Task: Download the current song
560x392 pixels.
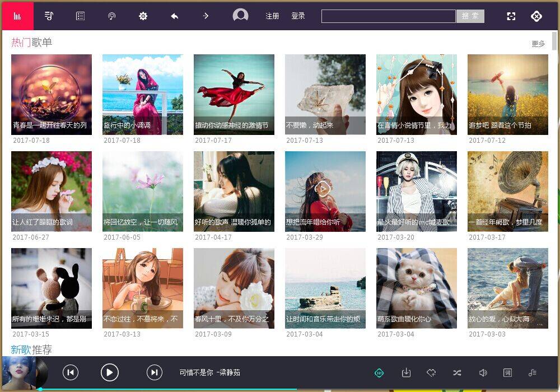Action: (x=407, y=372)
